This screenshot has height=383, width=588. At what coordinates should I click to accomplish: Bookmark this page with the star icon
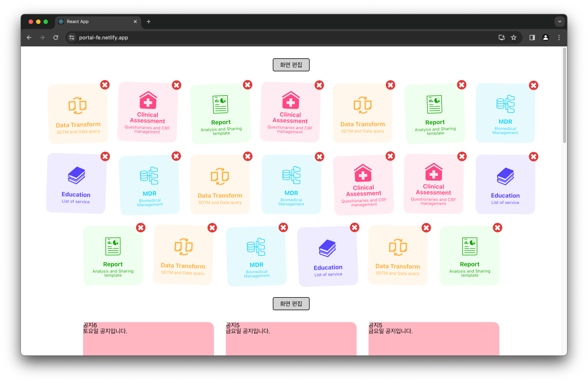click(x=514, y=38)
